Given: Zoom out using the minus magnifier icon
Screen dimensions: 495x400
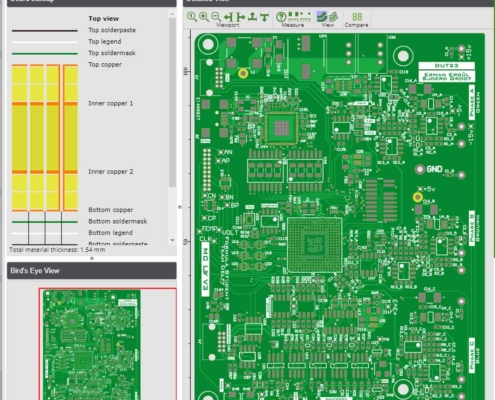Looking at the screenshot, I should [x=216, y=17].
